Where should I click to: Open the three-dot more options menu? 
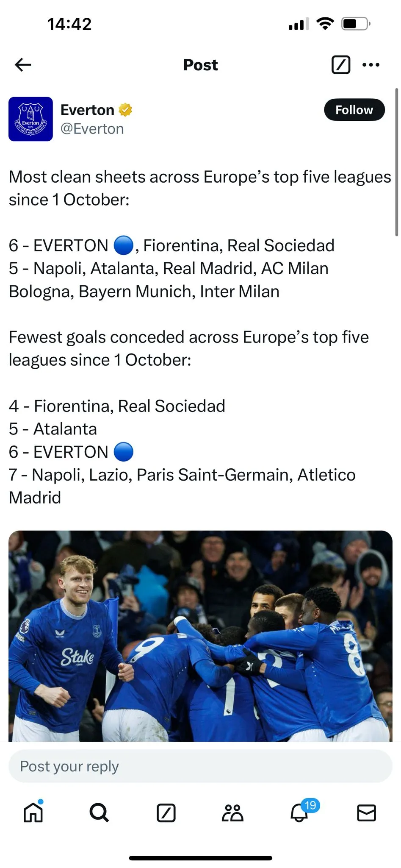coord(371,65)
